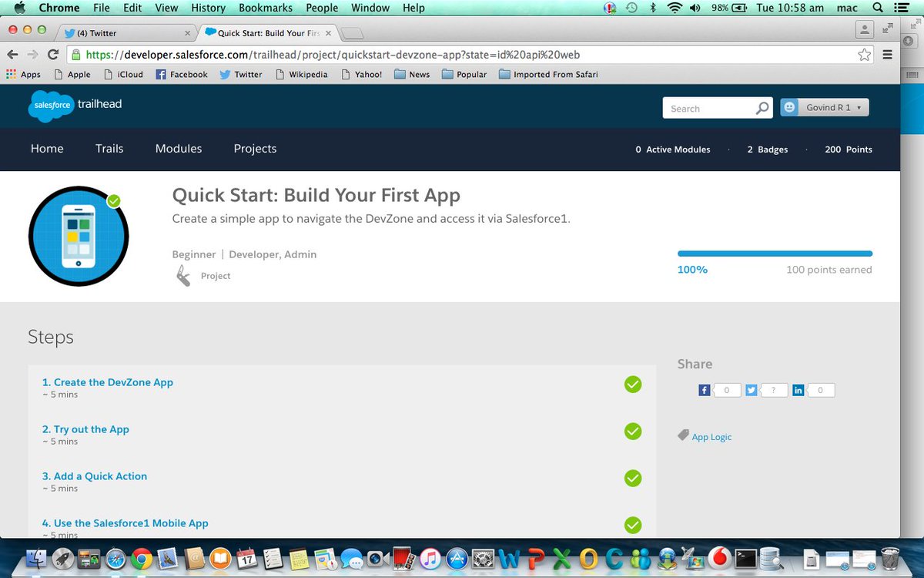Open the History menu
This screenshot has width=924, height=578.
click(209, 8)
